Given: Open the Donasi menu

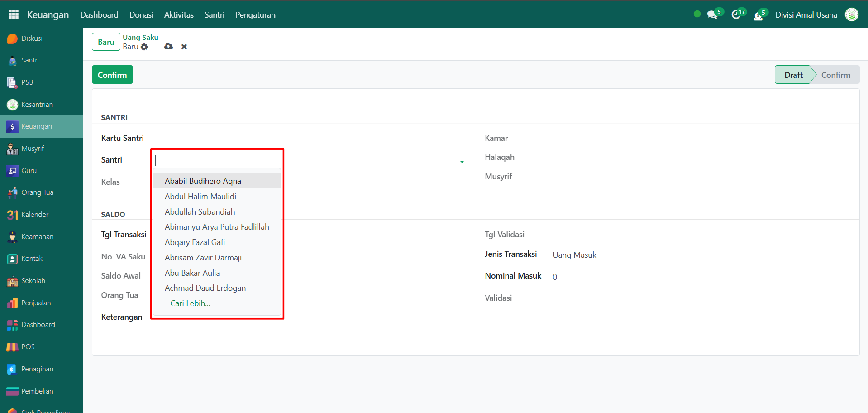Looking at the screenshot, I should click(141, 15).
